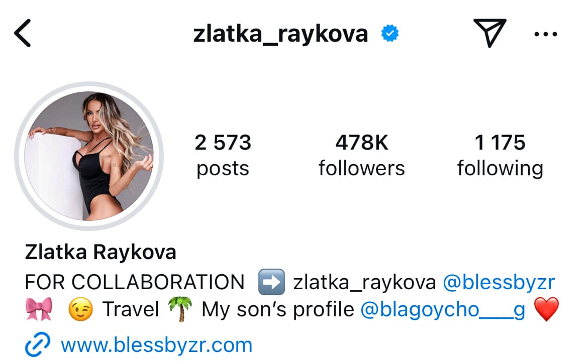
Task: Open the 478K followers list
Action: (361, 155)
